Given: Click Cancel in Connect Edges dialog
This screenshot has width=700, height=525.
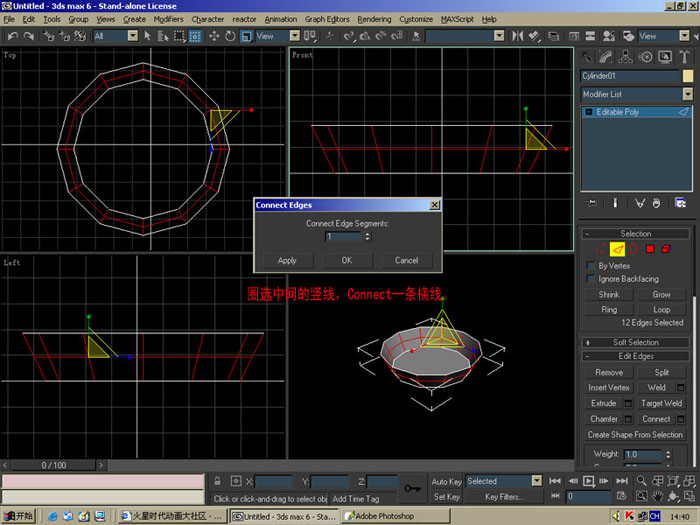Looking at the screenshot, I should coord(406,261).
